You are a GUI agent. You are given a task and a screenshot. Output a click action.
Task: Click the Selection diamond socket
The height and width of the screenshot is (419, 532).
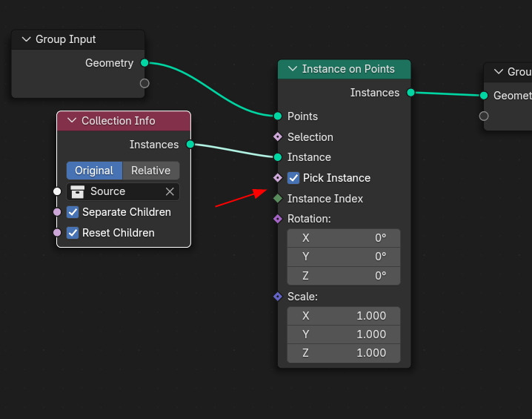278,137
